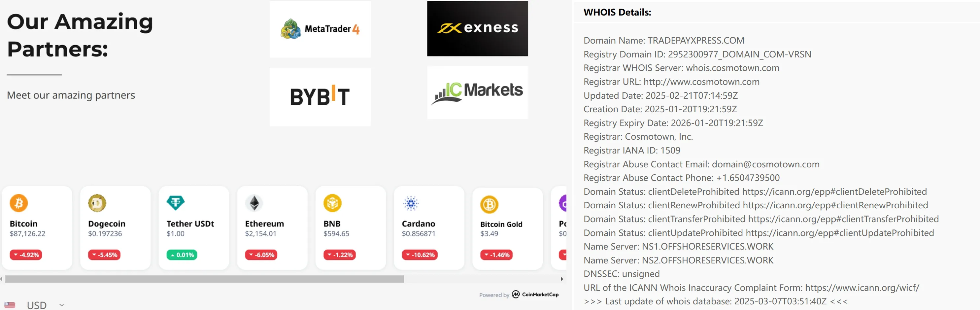Image resolution: width=980 pixels, height=310 pixels.
Task: Click the Exness partner logo
Action: [477, 28]
